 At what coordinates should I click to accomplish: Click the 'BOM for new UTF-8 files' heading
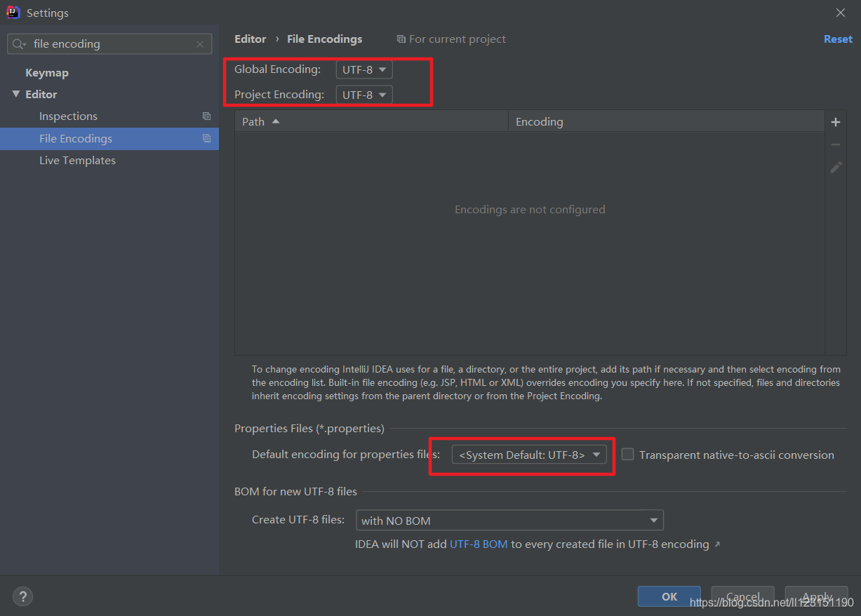295,492
